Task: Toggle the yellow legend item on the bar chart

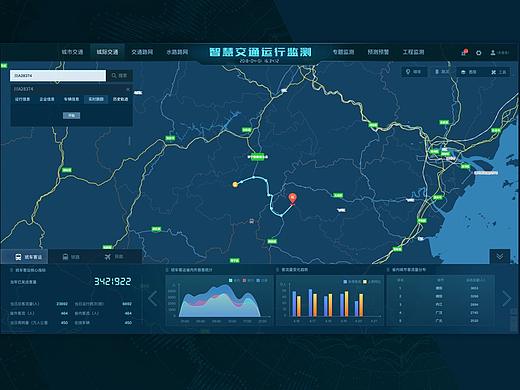Action: click(x=372, y=282)
